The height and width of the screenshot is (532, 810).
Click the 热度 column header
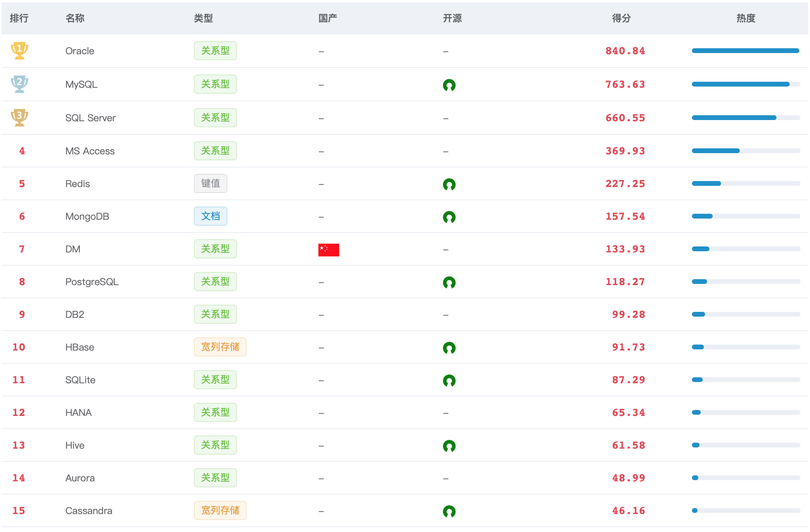point(745,18)
